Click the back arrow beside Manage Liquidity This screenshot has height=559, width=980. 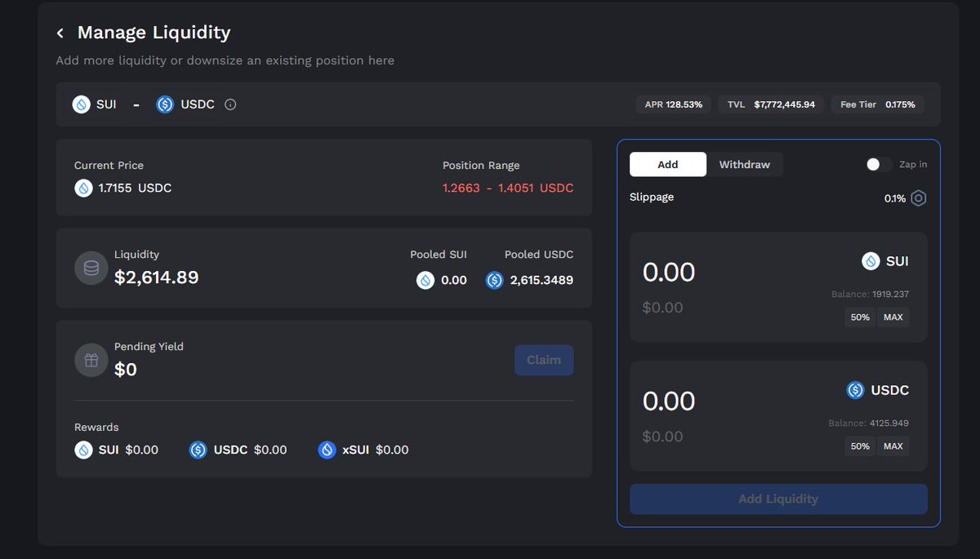tap(60, 33)
